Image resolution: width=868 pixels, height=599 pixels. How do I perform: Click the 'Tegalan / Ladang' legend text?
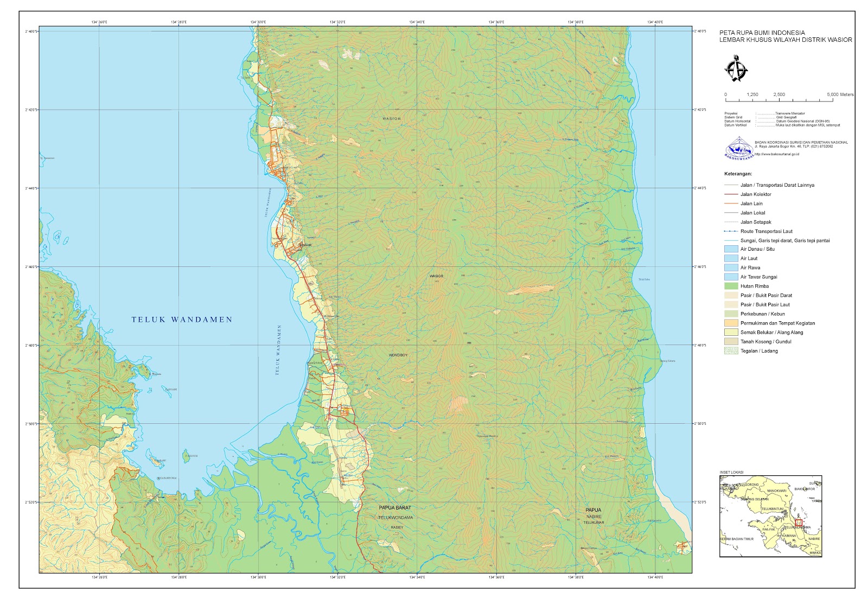759,351
